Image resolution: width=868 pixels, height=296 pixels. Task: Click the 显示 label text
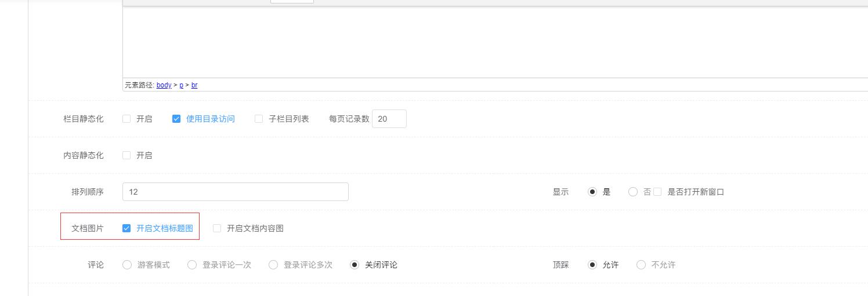coord(561,192)
